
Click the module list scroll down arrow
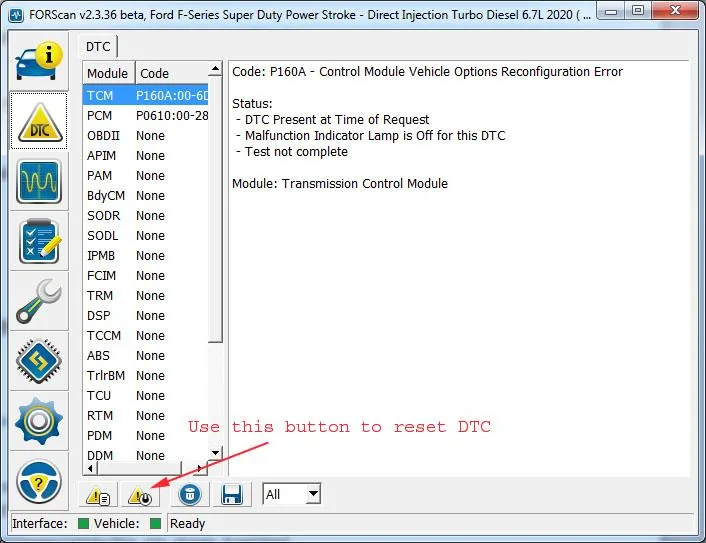[x=215, y=453]
